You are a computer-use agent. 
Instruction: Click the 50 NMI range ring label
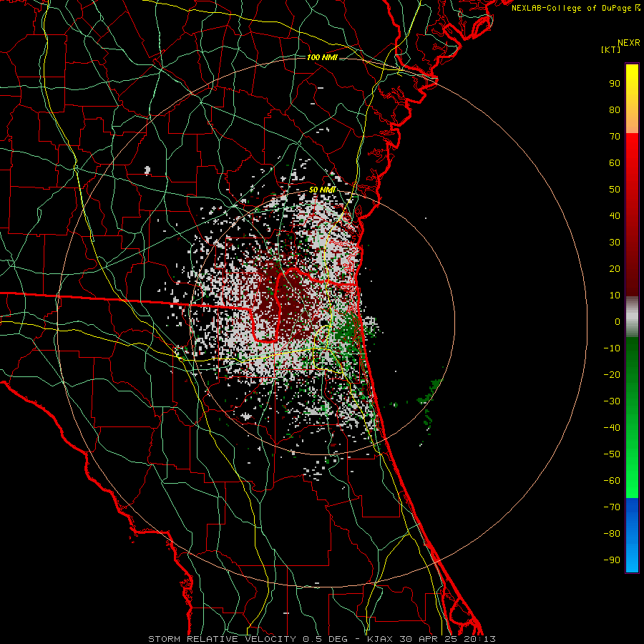coord(322,190)
